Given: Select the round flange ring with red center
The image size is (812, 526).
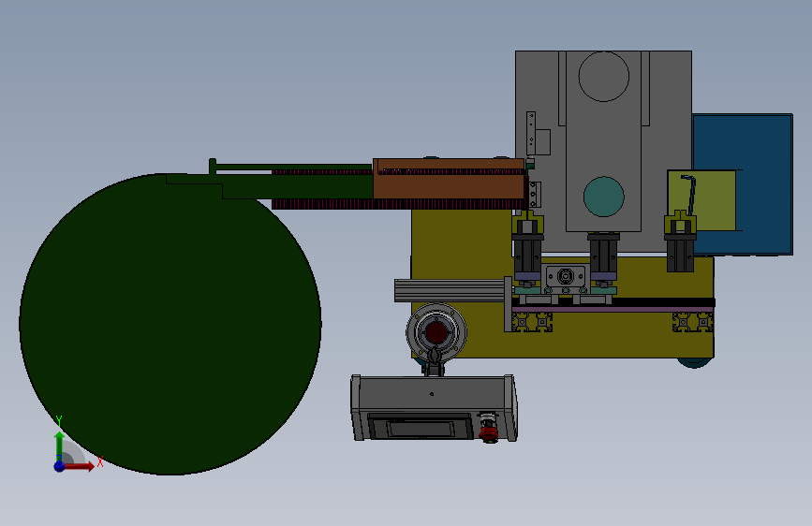Looking at the screenshot, I should coord(436,332).
